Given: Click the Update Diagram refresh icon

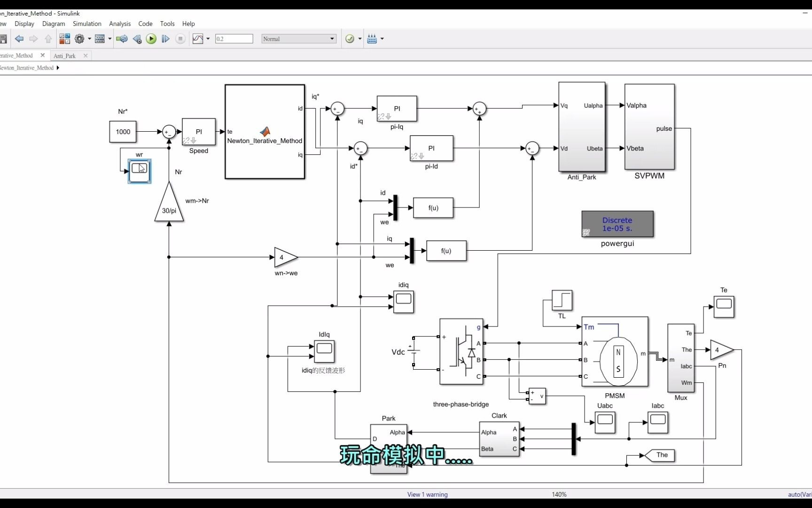Looking at the screenshot, I should coord(122,39).
